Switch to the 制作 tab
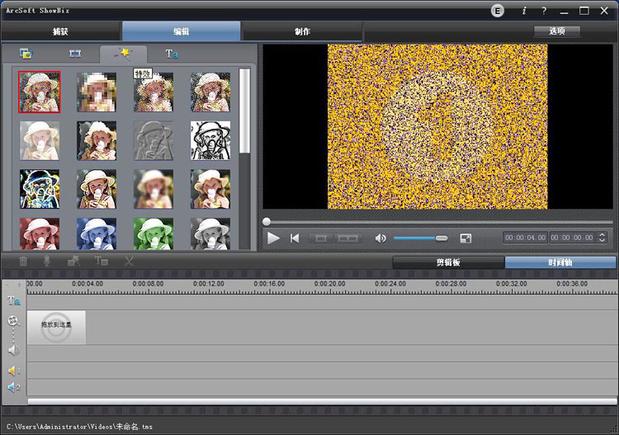This screenshot has width=619, height=435. point(302,31)
